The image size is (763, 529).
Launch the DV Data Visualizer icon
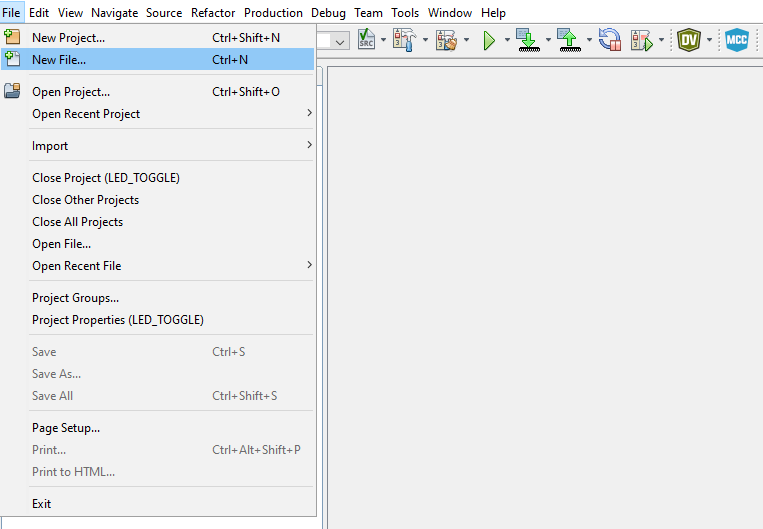click(688, 41)
